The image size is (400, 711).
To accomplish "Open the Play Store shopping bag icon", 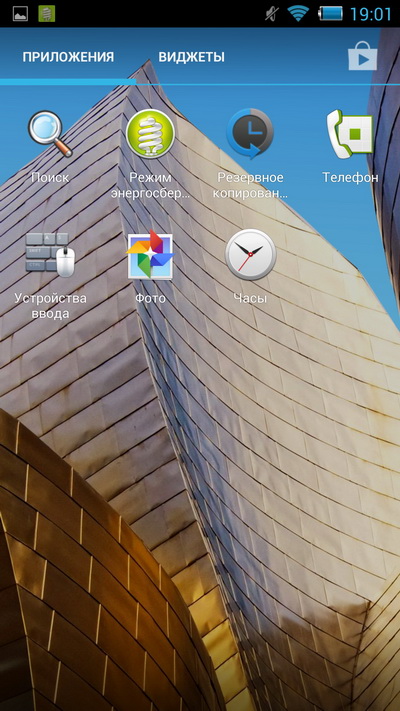I will click(362, 55).
